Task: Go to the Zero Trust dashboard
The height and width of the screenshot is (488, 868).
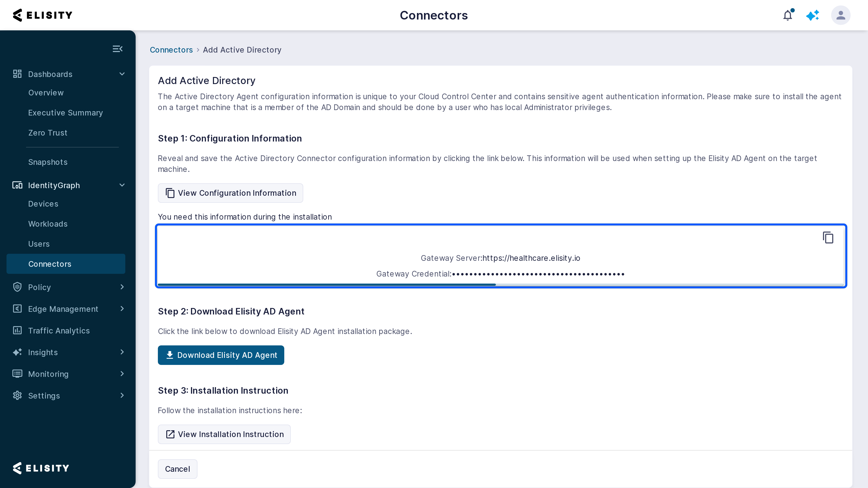Action: pyautogui.click(x=48, y=133)
